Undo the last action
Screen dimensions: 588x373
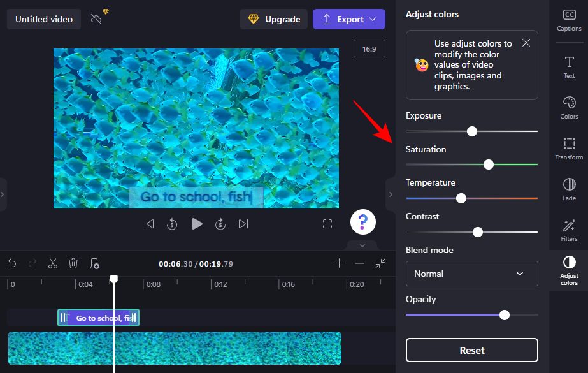12,263
